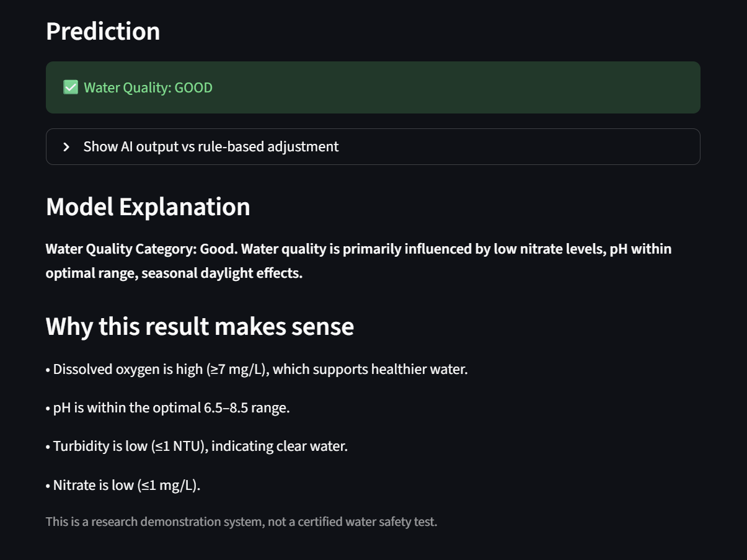Click the "Water Quality: GOOD" status text
The width and height of the screenshot is (747, 560).
tap(148, 87)
